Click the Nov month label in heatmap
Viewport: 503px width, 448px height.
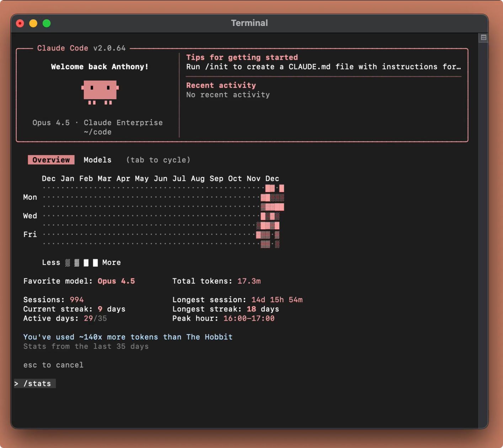pos(253,178)
